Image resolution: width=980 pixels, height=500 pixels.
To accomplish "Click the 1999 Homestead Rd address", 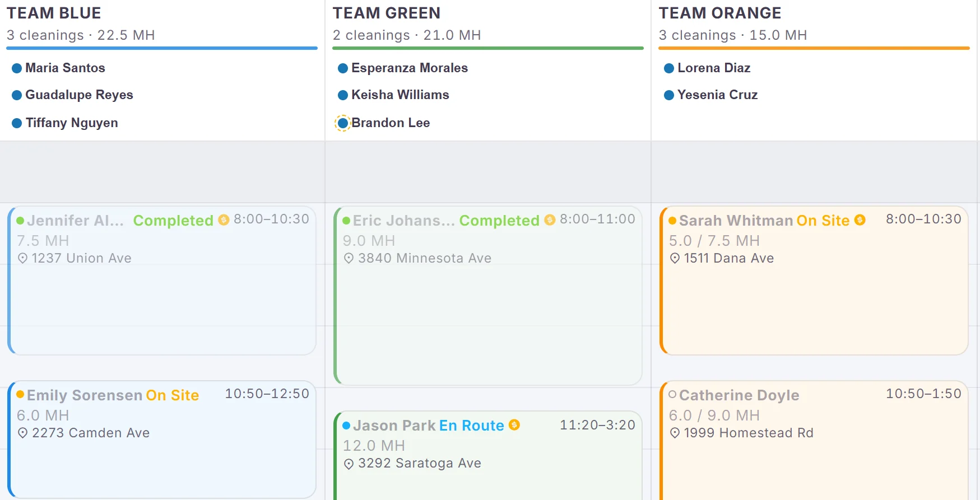I will click(x=749, y=433).
